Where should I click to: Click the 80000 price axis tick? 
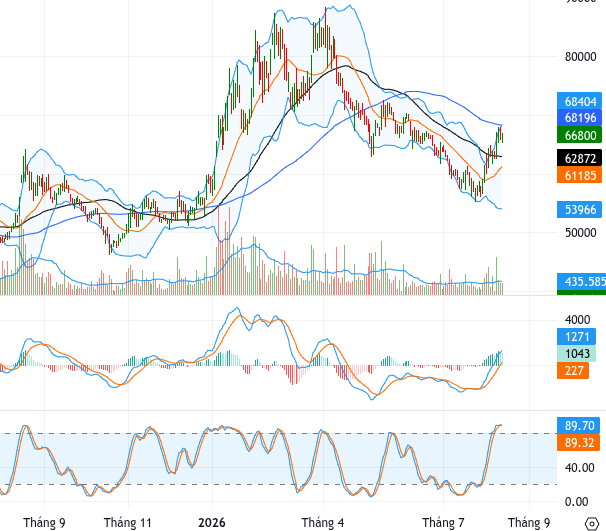pos(580,57)
